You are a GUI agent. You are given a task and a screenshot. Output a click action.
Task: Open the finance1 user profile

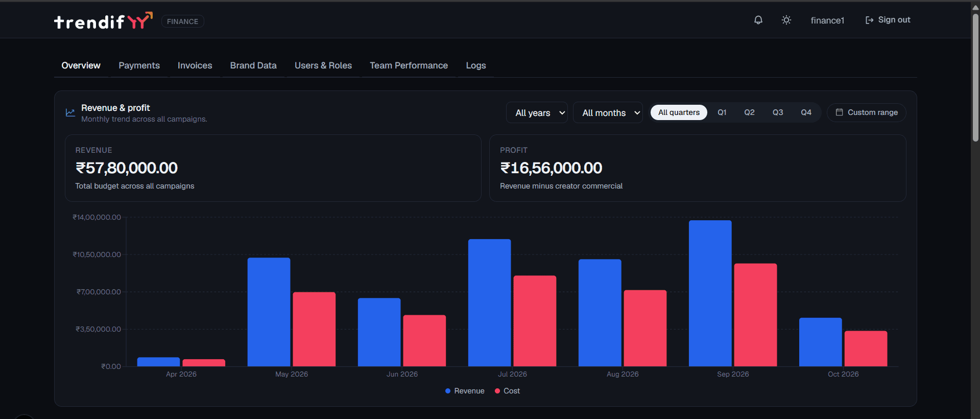tap(827, 20)
